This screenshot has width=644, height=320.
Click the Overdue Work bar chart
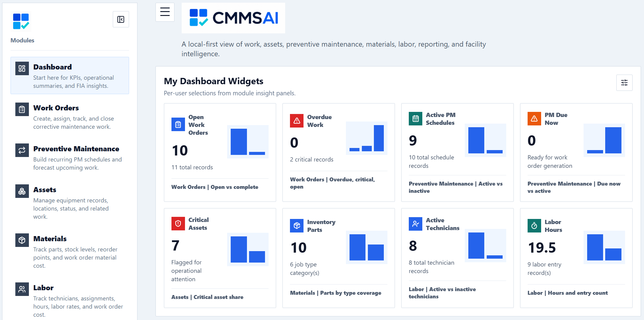click(x=367, y=138)
